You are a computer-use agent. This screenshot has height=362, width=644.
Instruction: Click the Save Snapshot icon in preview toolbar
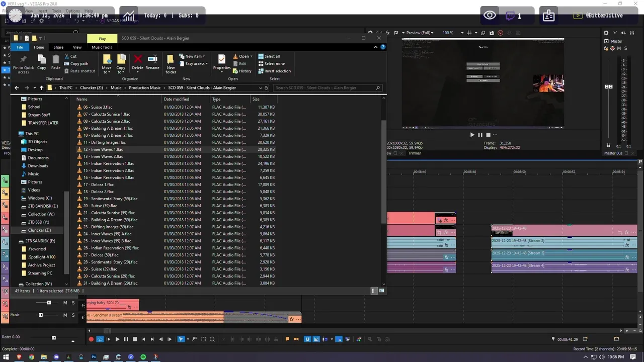point(491,33)
